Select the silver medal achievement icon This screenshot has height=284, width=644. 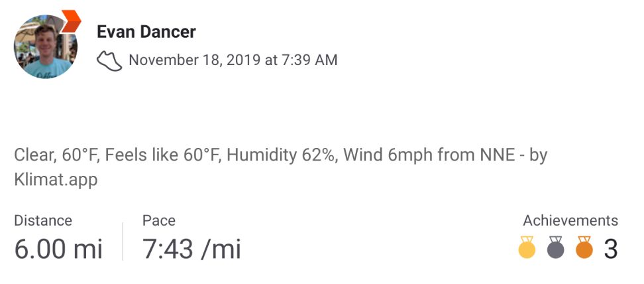tap(556, 247)
